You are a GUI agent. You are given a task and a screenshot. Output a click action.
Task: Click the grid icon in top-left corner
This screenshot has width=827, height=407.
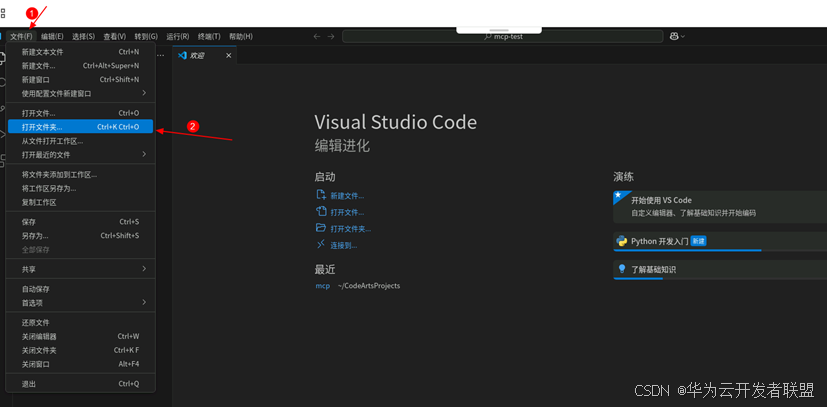3,13
